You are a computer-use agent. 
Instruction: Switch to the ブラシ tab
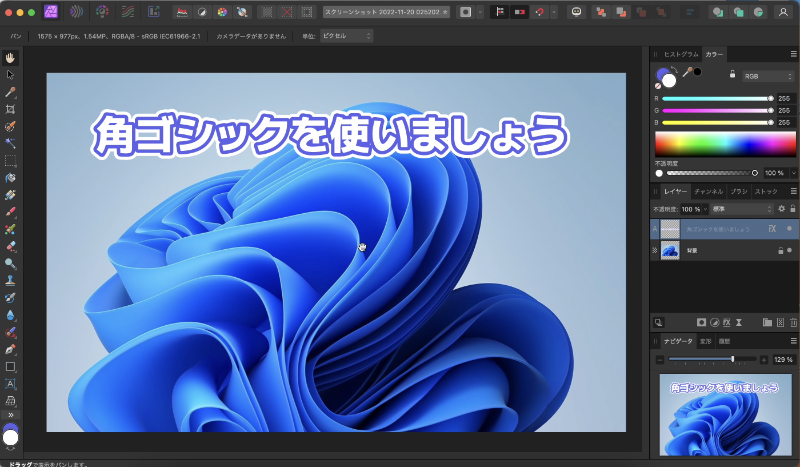738,191
